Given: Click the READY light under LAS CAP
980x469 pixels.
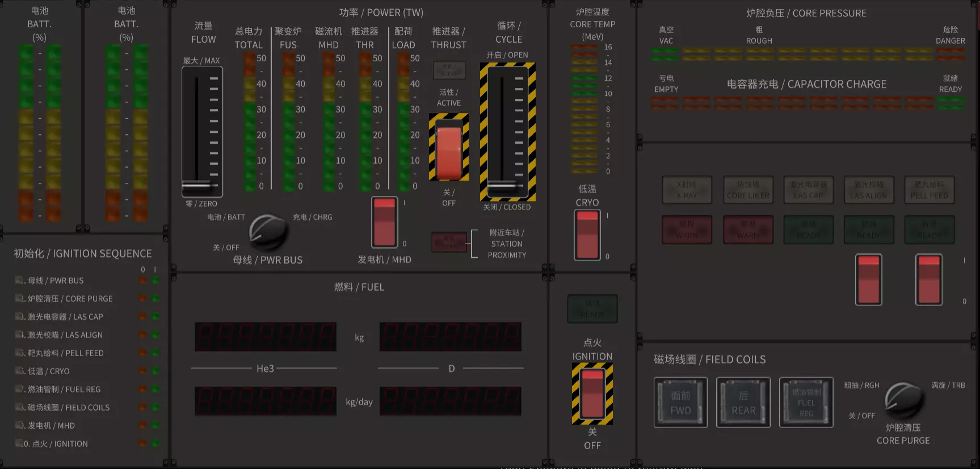Looking at the screenshot, I should pyautogui.click(x=809, y=230).
